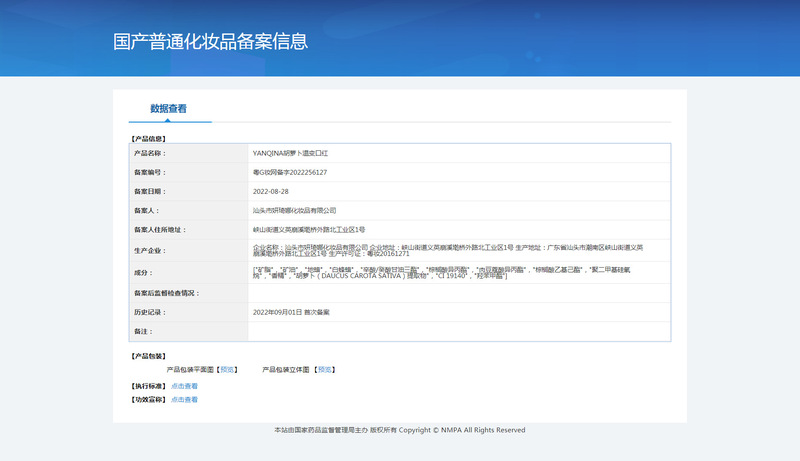Image resolution: width=800 pixels, height=461 pixels.
Task: Click the 【产品信息】 section heading
Action: click(148, 139)
